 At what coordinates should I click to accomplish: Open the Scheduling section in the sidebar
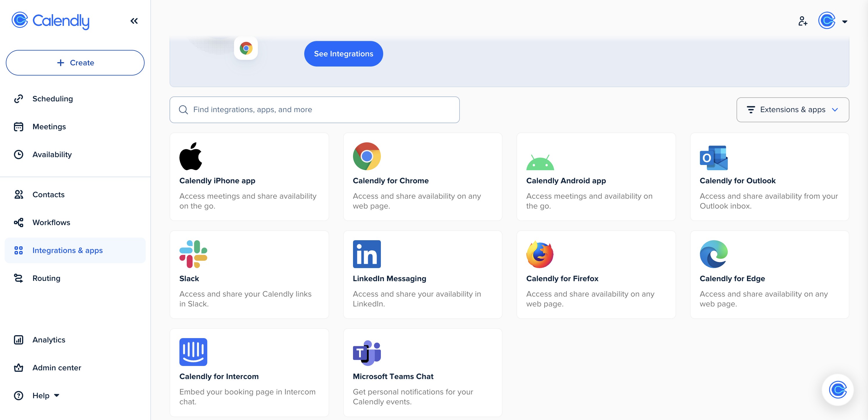(53, 98)
